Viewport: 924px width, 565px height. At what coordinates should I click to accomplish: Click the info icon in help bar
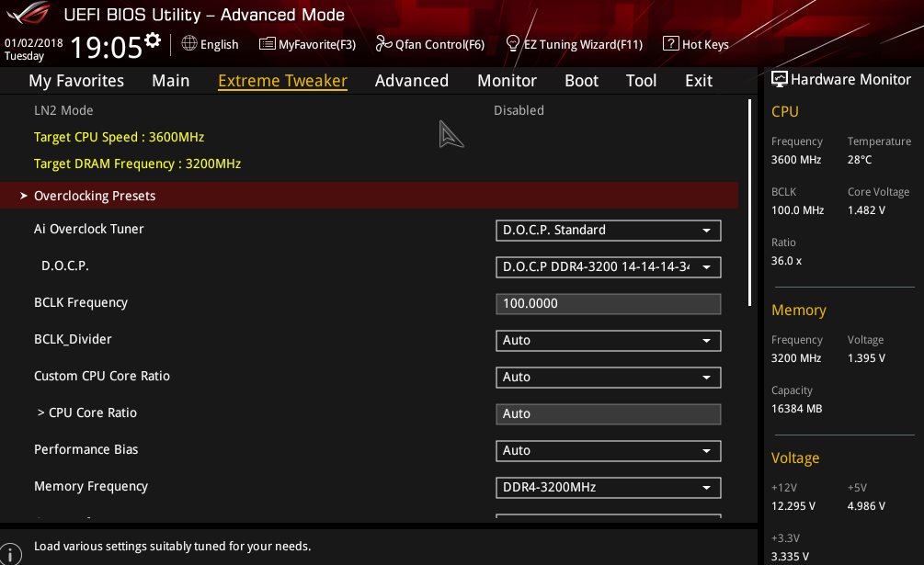point(10,554)
